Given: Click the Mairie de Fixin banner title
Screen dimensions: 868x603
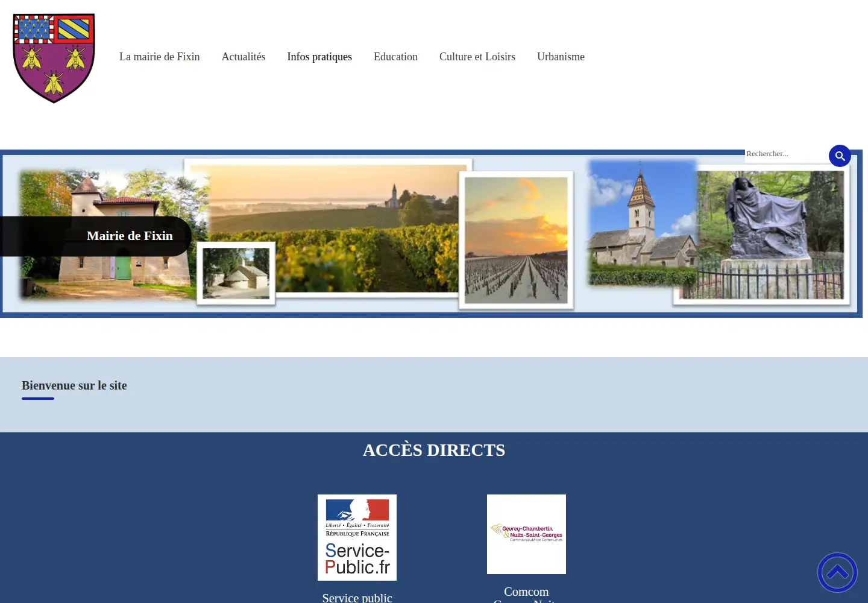Looking at the screenshot, I should [x=130, y=236].
